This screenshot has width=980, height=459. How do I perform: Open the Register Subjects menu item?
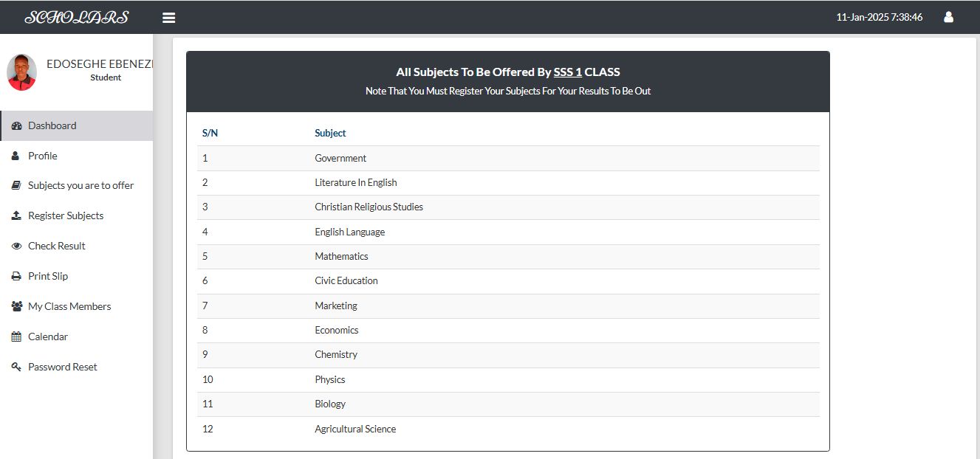[66, 215]
